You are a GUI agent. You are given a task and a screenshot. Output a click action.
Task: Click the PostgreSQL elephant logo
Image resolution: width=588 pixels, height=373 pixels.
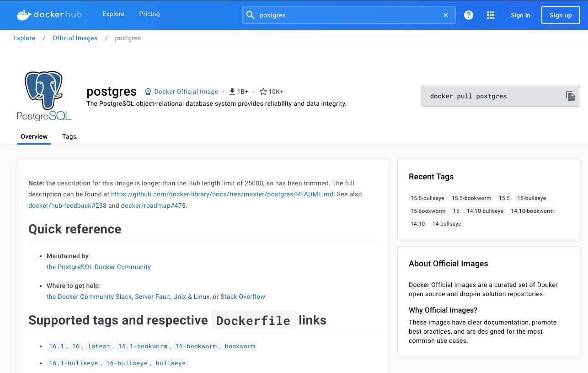(x=44, y=96)
